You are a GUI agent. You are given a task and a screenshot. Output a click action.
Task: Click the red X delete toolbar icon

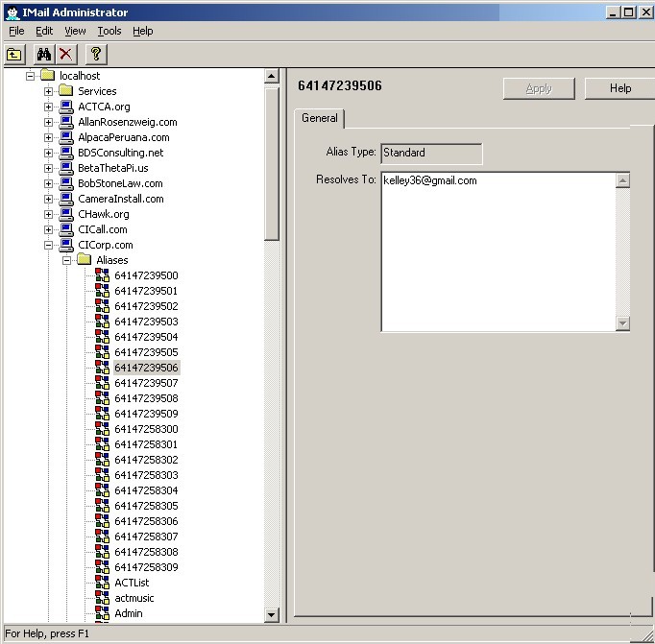coord(65,55)
